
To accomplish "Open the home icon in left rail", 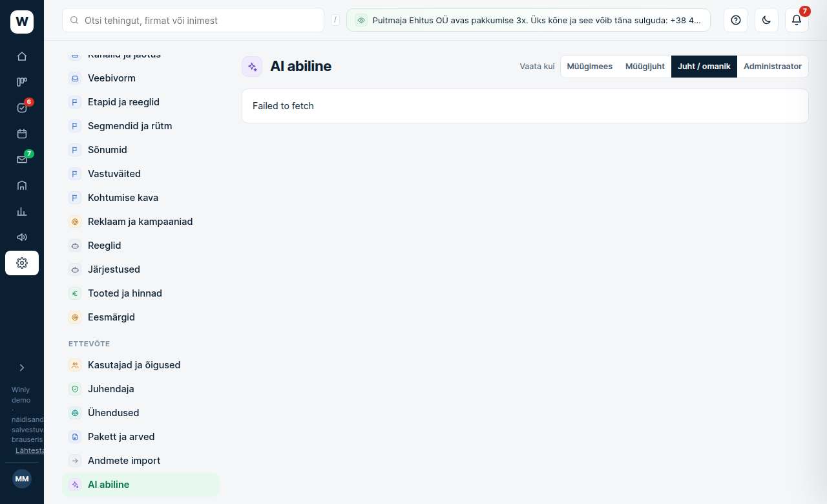I will tap(22, 56).
